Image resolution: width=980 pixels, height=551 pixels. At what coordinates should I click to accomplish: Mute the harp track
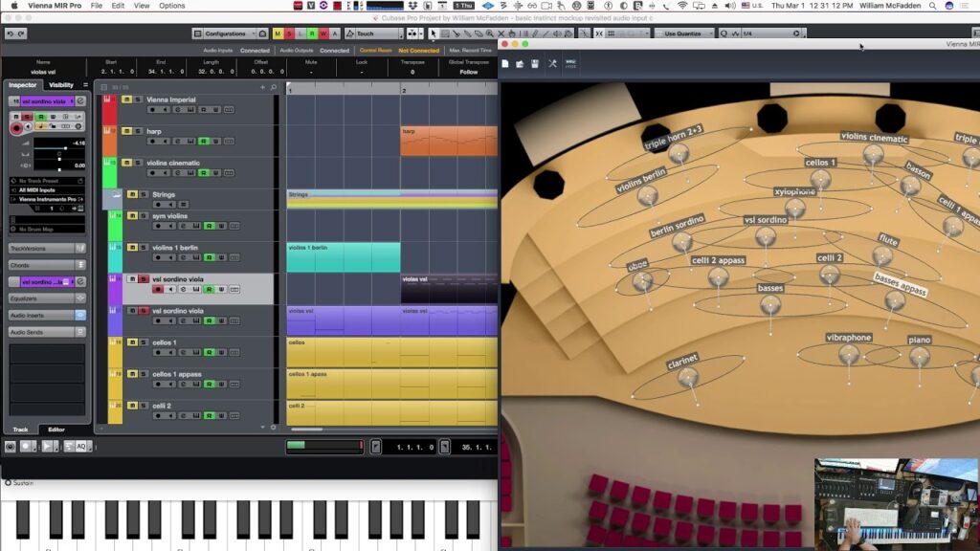tap(127, 131)
